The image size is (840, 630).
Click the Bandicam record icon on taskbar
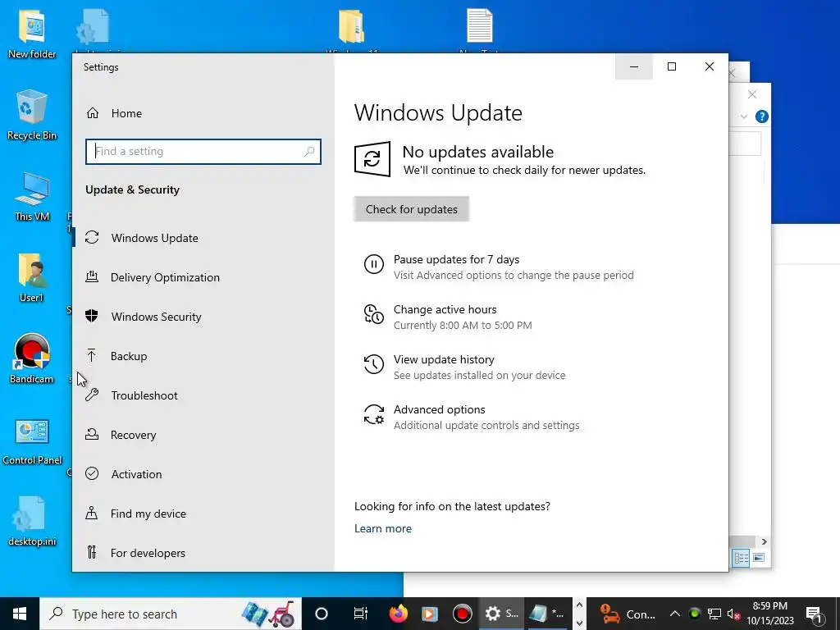[462, 614]
